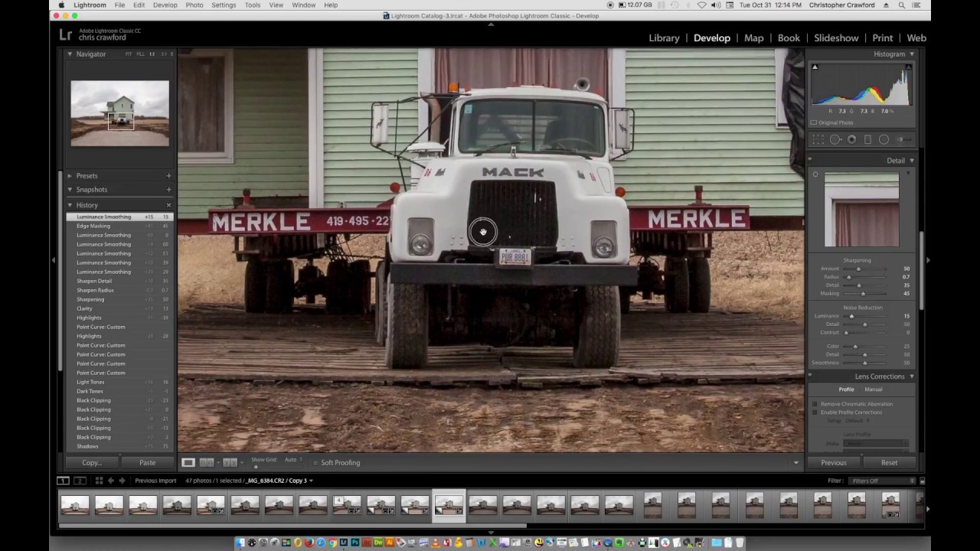Click the Navigator preview thumbnail
This screenshot has height=551, width=980.
(120, 113)
